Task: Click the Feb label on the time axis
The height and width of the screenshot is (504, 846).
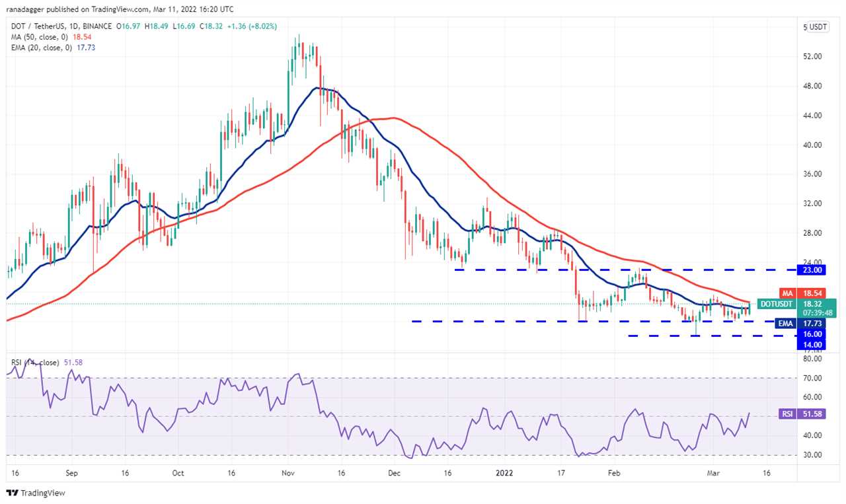Action: (x=613, y=473)
